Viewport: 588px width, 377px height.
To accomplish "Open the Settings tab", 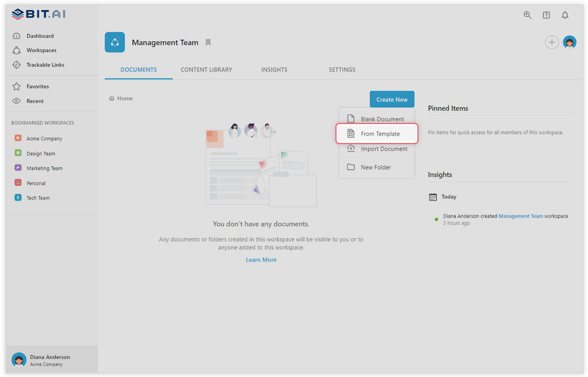I will click(342, 70).
